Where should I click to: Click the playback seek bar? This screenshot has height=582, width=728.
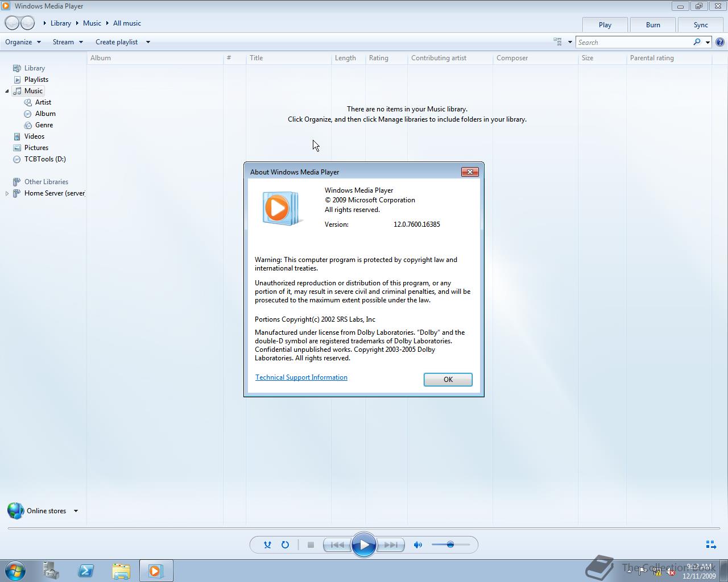[x=364, y=528]
